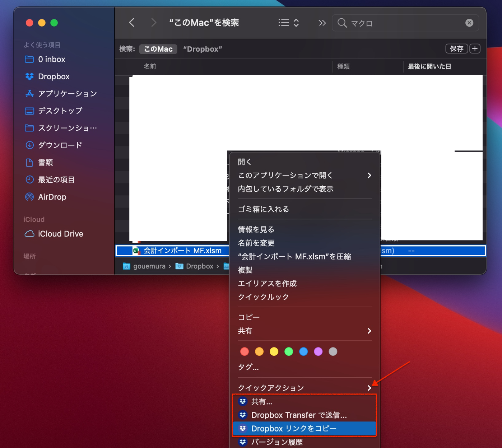Go back with the left chevron button
This screenshot has height=448, width=502.
(x=132, y=23)
